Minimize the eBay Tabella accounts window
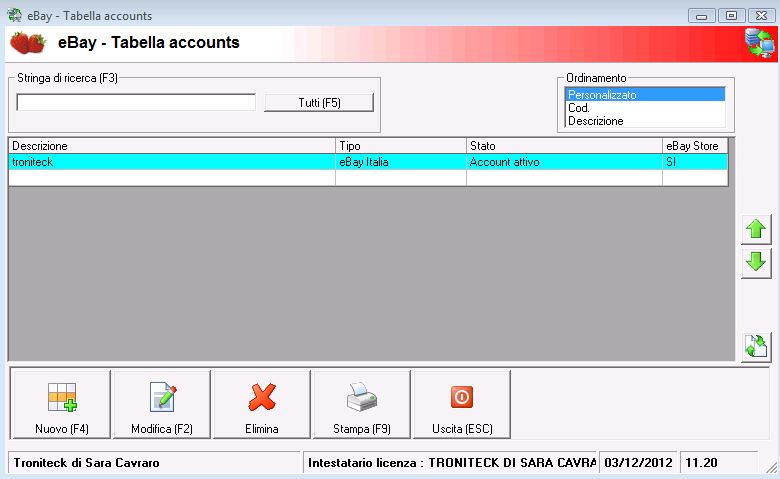The image size is (780, 479). coord(701,16)
